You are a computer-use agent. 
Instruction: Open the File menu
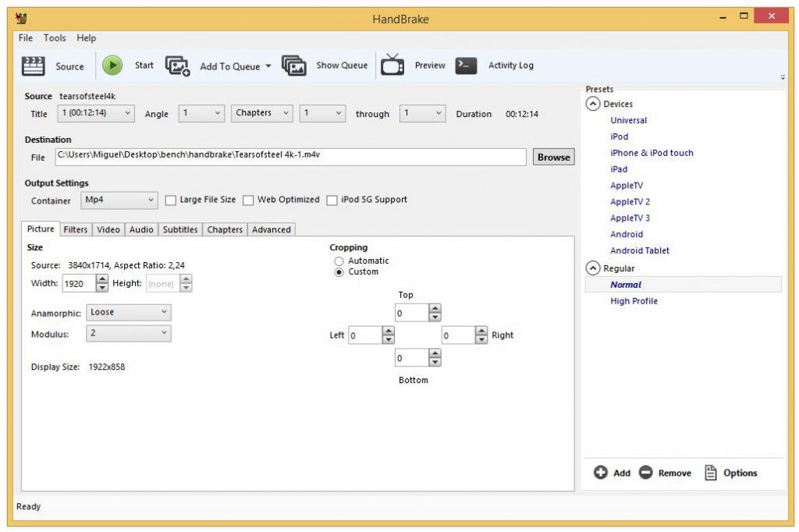tap(26, 37)
